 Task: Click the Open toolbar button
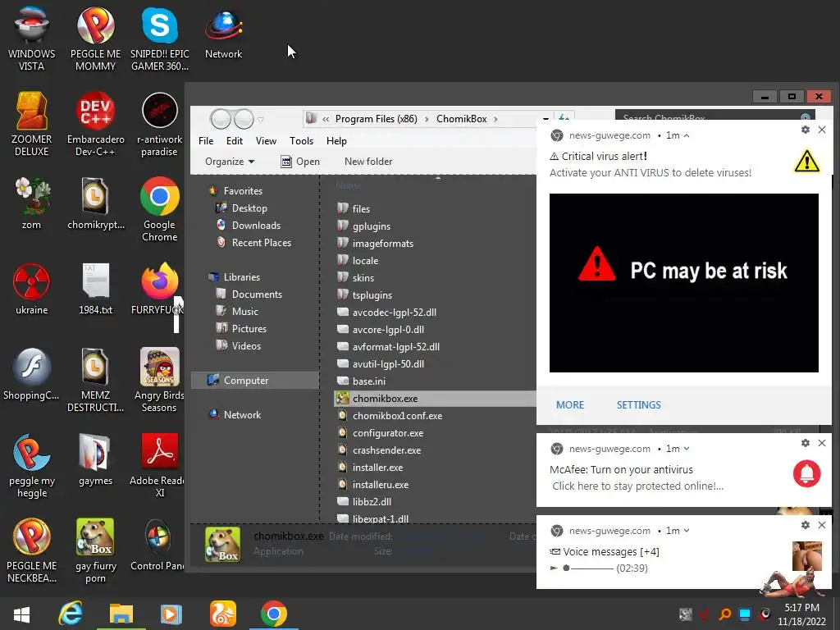[300, 162]
